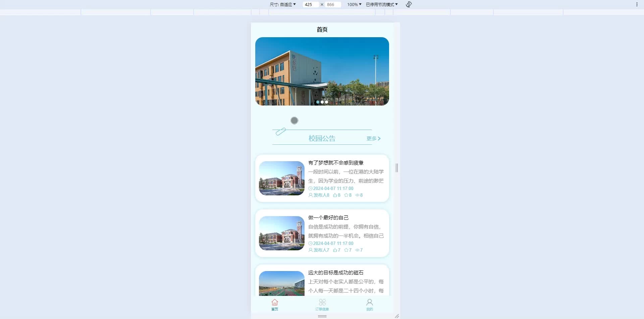Open the device toolbar more options menu
Screen dimensions: 644x319
637,4
